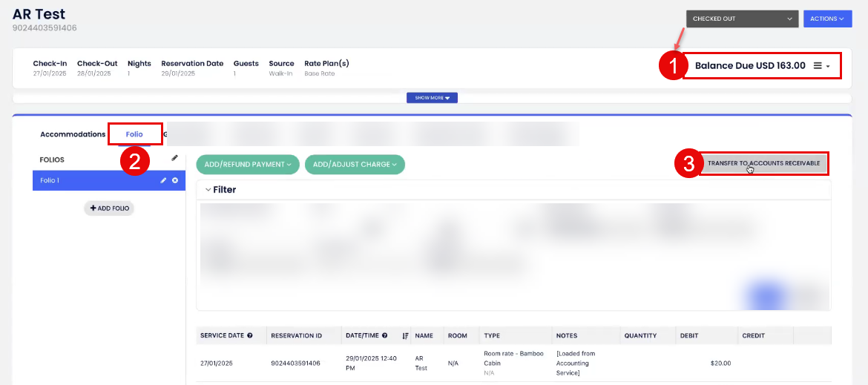Click the Add Folio button
This screenshot has height=385, width=868.
[x=109, y=208]
